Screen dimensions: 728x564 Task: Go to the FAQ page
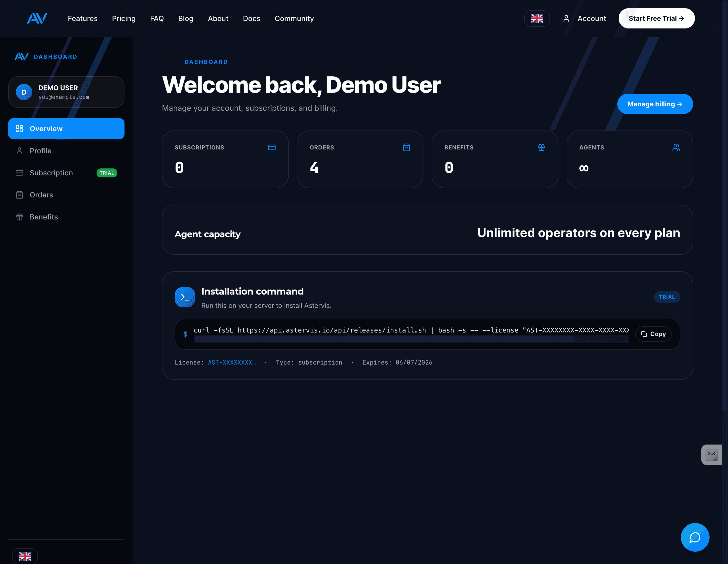(x=157, y=18)
